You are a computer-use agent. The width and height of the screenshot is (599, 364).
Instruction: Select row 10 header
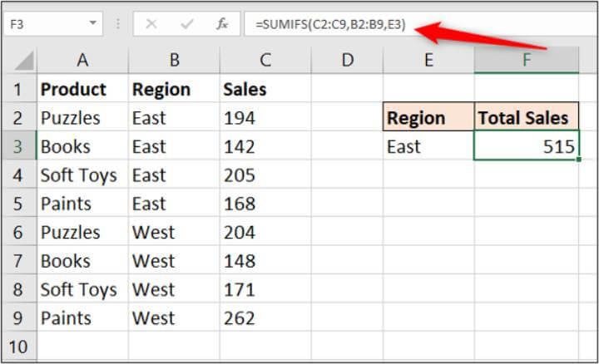click(18, 347)
